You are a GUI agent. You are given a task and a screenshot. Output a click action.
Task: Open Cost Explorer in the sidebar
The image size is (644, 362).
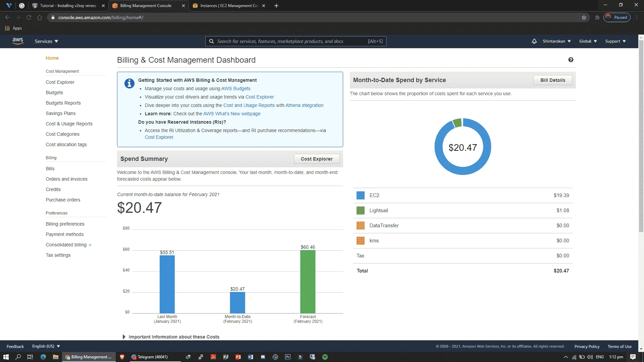pos(60,82)
